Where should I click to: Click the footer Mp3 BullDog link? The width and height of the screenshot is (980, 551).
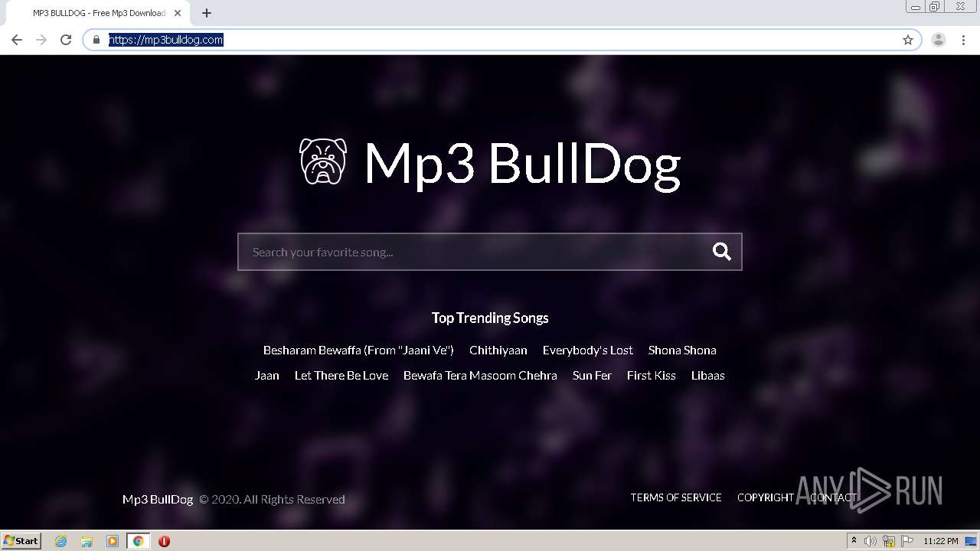158,499
